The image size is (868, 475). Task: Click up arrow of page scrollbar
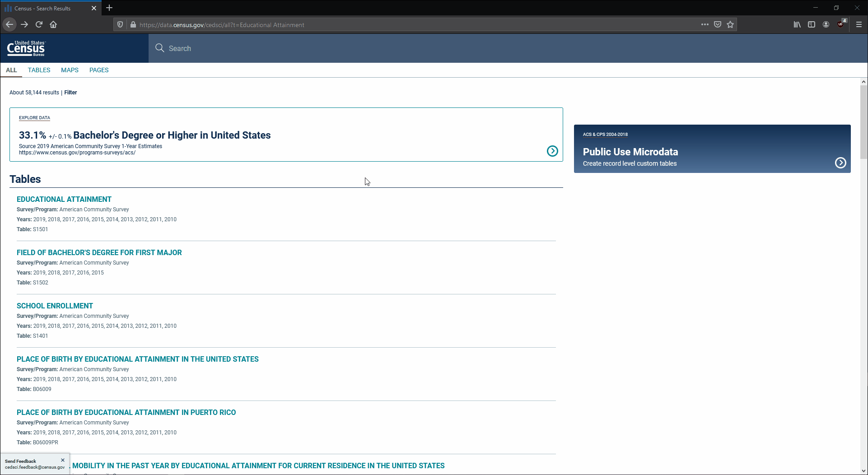863,82
